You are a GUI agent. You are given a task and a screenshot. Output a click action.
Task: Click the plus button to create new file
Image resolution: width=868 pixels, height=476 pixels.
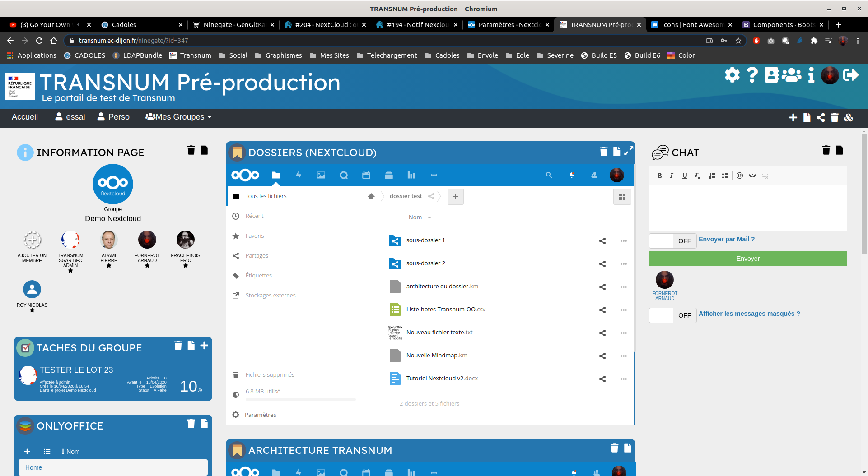click(x=455, y=196)
